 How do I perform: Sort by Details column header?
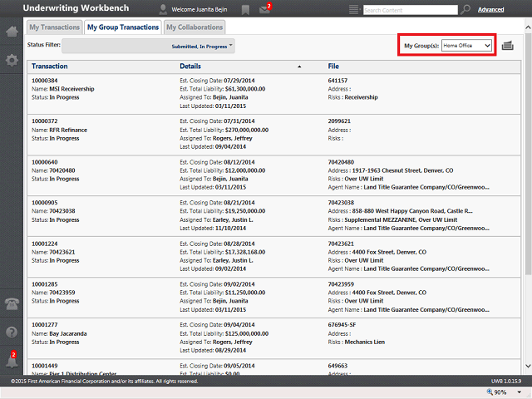coord(190,66)
